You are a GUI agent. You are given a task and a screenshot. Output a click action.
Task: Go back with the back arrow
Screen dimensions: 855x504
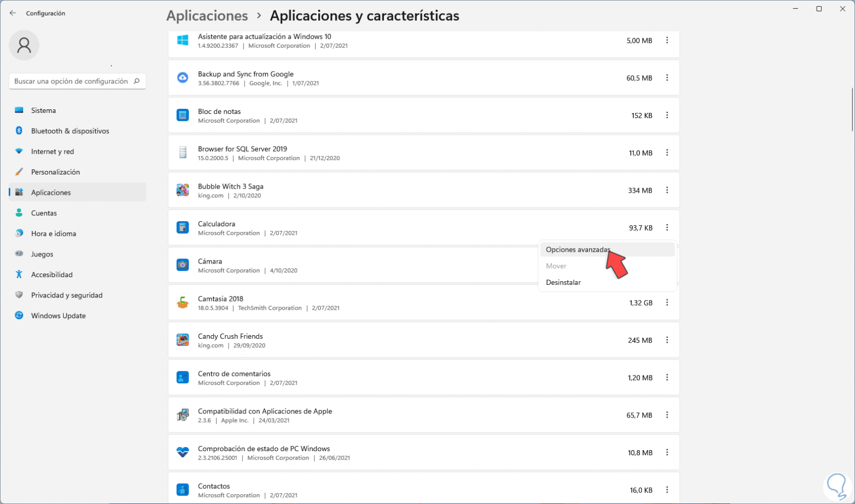click(13, 13)
